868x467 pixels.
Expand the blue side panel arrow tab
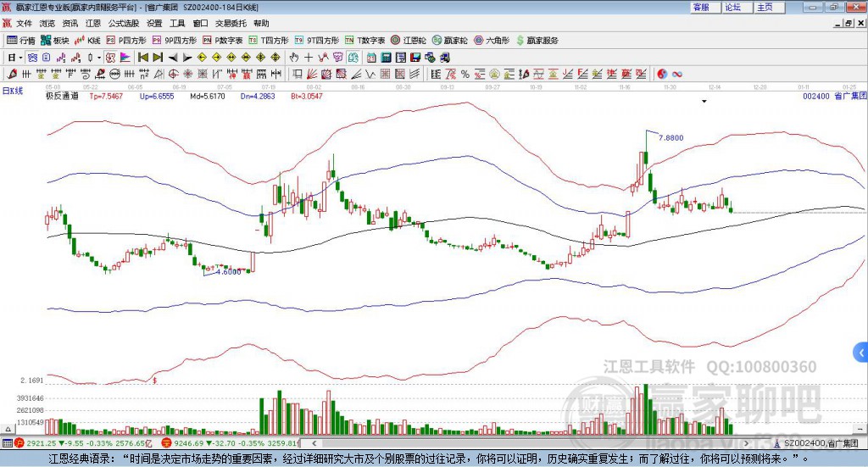861,353
